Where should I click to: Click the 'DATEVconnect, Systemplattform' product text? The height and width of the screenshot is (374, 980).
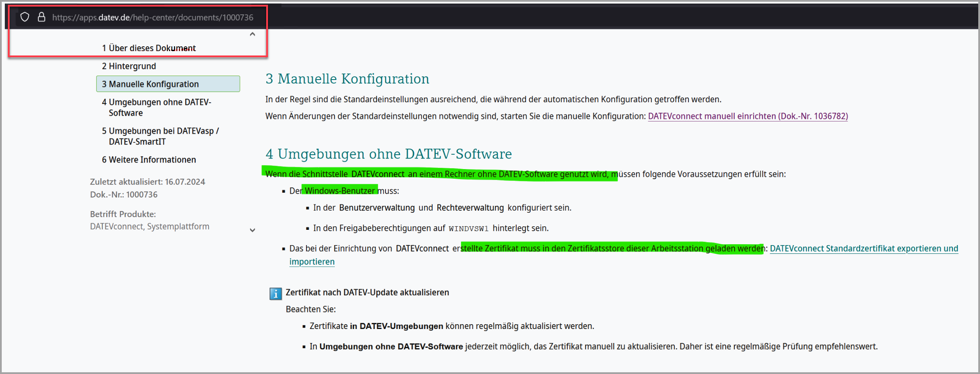click(x=149, y=226)
